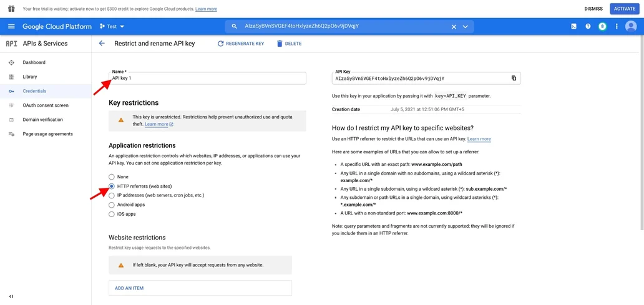Select HTTP referrers (web sites) radio
Screen dimensions: 644x305
[111, 186]
